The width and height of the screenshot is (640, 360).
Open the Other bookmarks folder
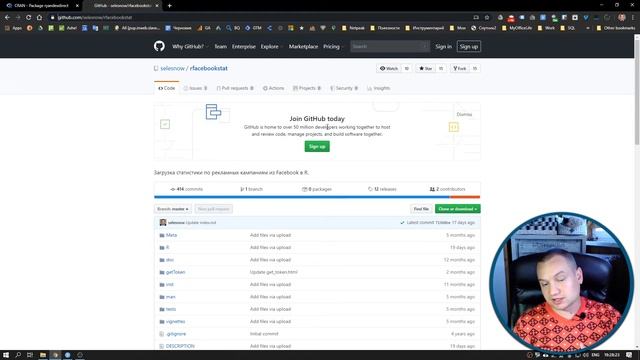click(616, 28)
